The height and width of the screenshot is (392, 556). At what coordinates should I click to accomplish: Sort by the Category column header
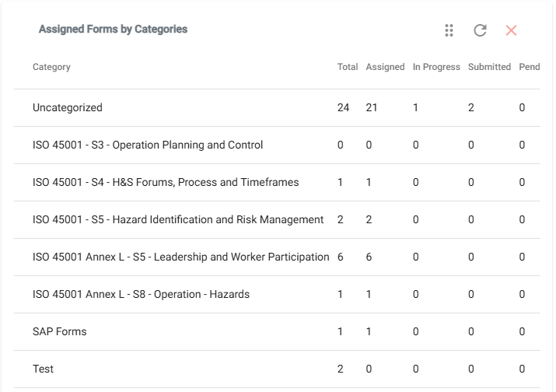click(51, 67)
